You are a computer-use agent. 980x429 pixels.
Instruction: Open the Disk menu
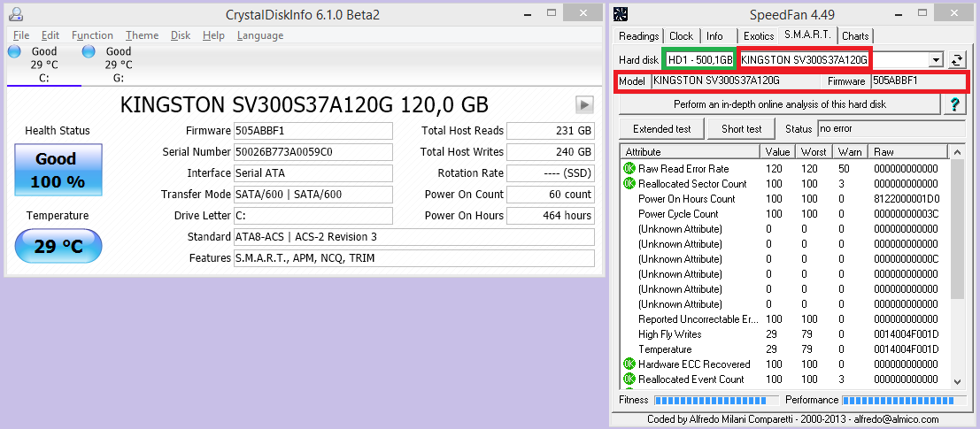point(181,35)
